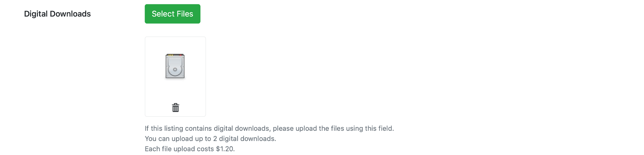Image resolution: width=644 pixels, height=155 pixels.
Task: Remove the uploaded download with the trash can
Action: [x=175, y=108]
